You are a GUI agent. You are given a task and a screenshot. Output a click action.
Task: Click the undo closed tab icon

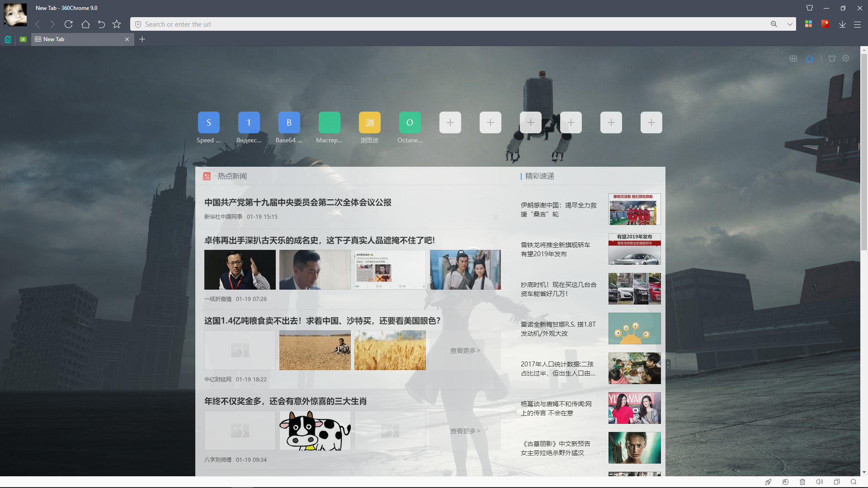tap(101, 24)
